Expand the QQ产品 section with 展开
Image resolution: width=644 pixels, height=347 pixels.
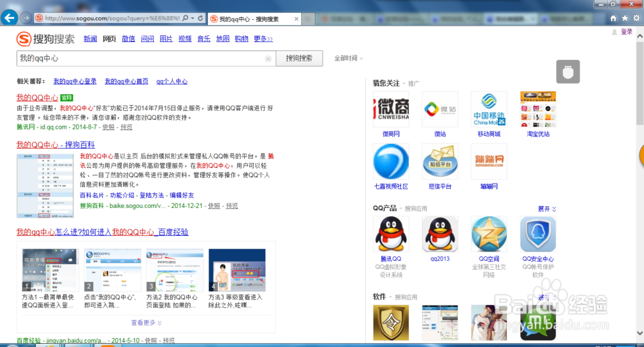[x=547, y=209]
